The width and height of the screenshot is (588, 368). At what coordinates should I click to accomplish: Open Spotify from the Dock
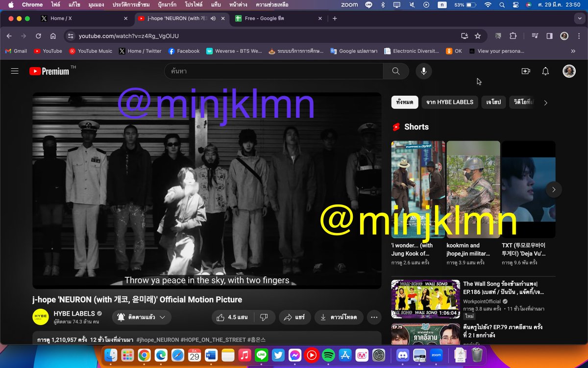328,355
